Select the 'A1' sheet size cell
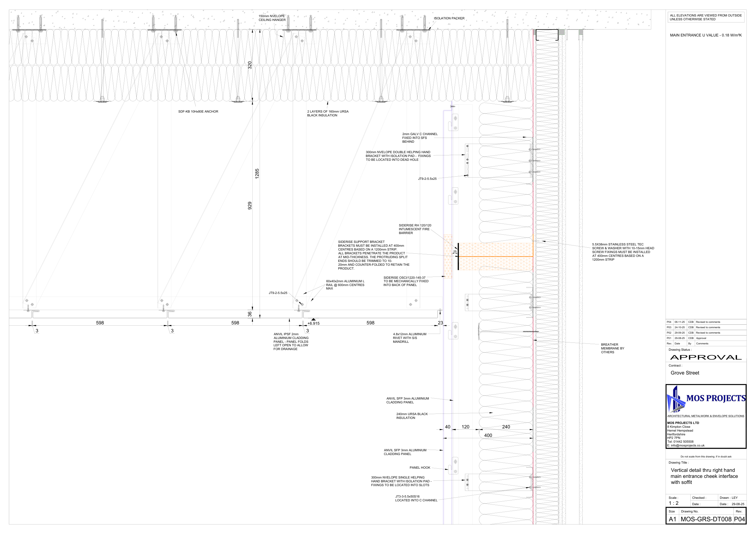The image size is (756, 534). 672,519
